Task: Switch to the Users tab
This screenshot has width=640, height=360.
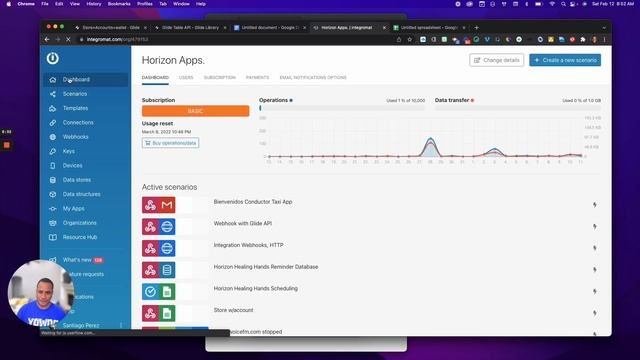Action: [186, 78]
